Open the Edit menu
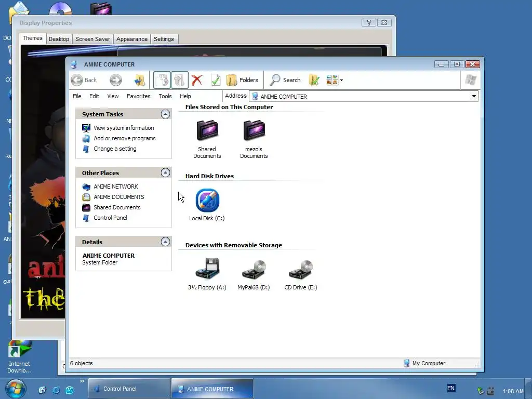 (94, 96)
